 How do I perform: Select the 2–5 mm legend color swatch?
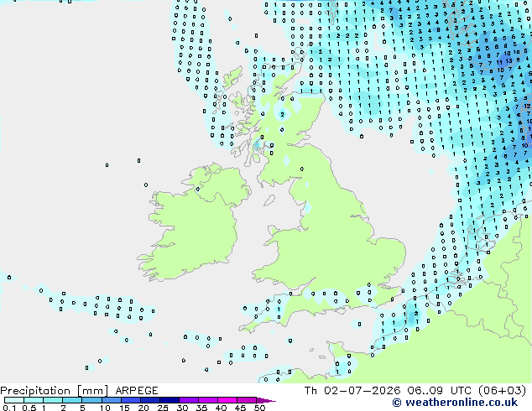click(72, 400)
